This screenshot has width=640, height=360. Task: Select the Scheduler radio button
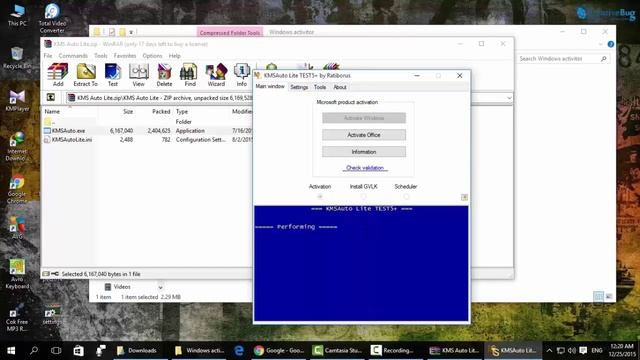(406, 197)
